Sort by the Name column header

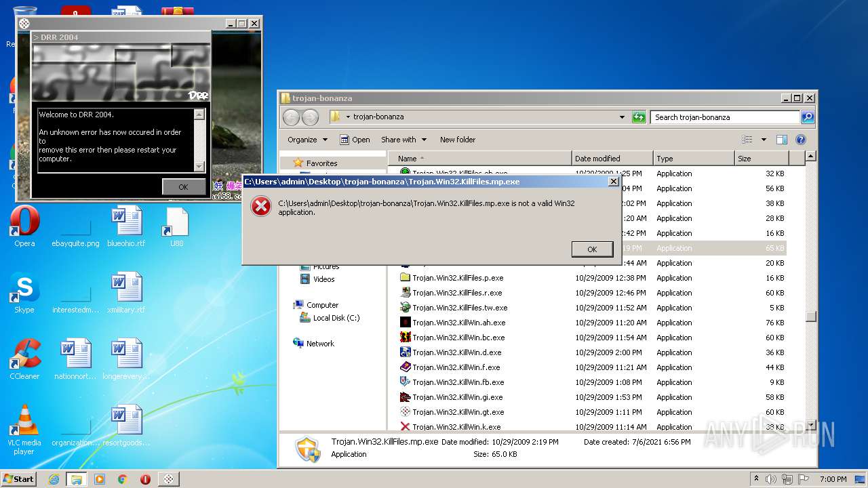479,159
